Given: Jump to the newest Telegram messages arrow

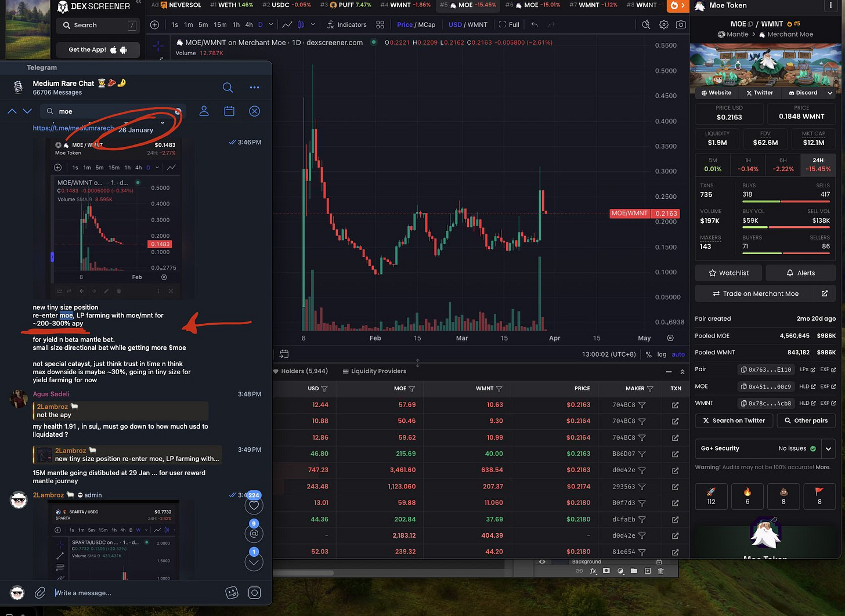Looking at the screenshot, I should point(254,562).
